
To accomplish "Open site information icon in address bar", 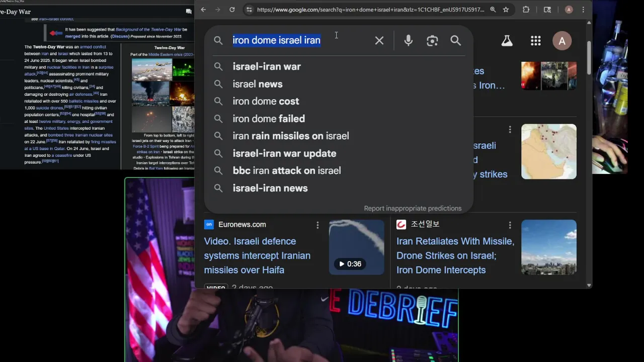I will pos(249,10).
